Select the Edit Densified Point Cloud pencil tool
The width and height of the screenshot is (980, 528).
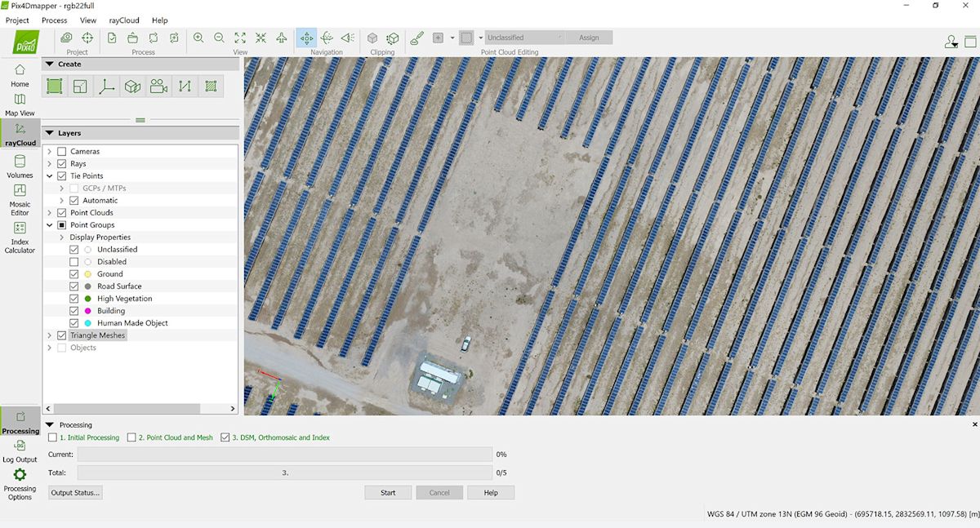pyautogui.click(x=416, y=38)
